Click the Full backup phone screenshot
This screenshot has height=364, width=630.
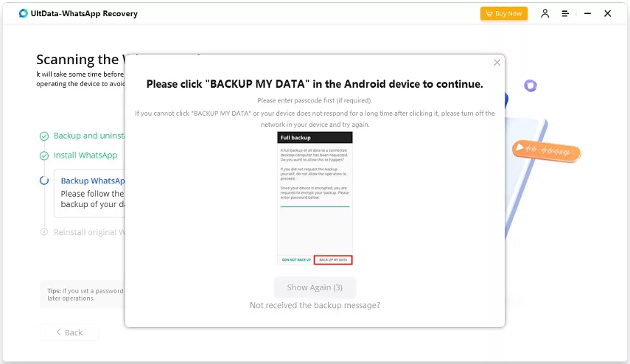[315, 197]
